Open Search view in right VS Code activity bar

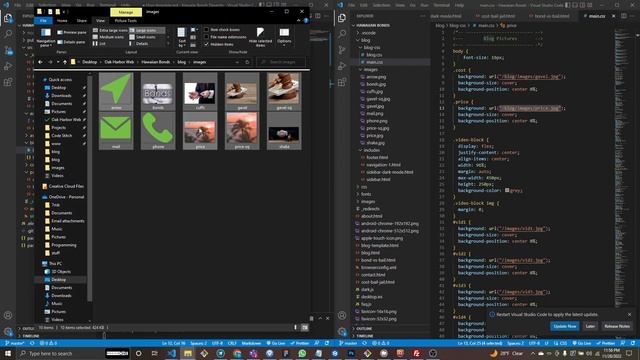[x=342, y=34]
